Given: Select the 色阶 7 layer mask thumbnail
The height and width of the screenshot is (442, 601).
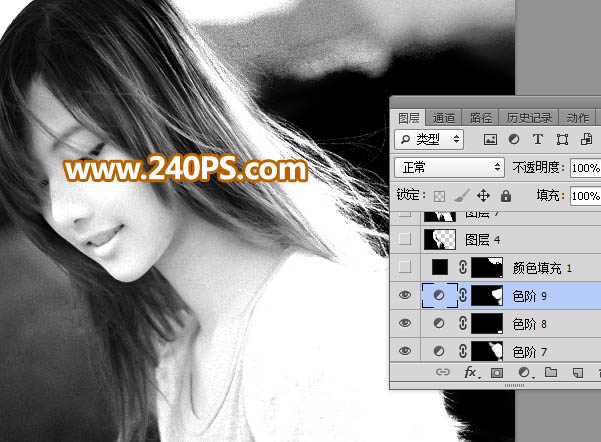Looking at the screenshot, I should pos(487,351).
